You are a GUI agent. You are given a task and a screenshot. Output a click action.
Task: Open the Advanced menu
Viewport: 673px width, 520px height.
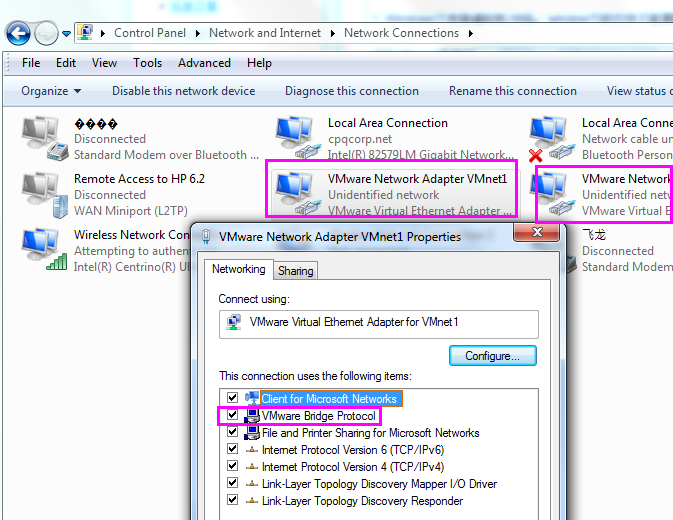(x=204, y=63)
